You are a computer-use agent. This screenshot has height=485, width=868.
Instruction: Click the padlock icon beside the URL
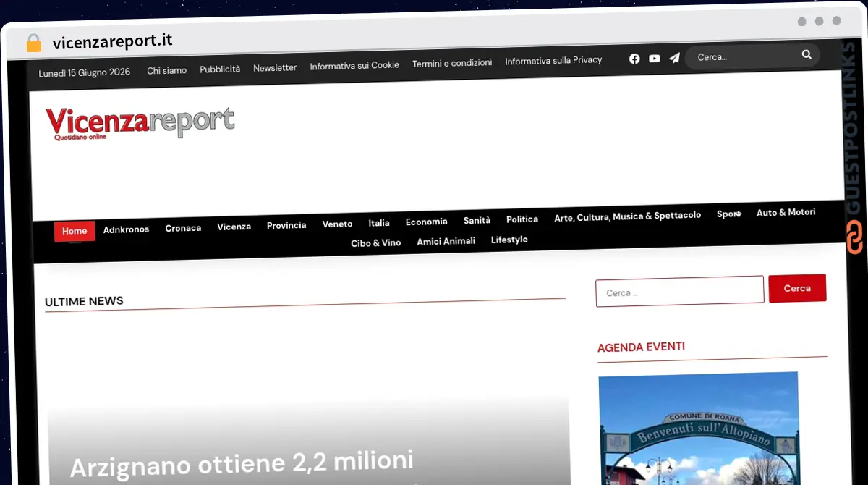[33, 43]
